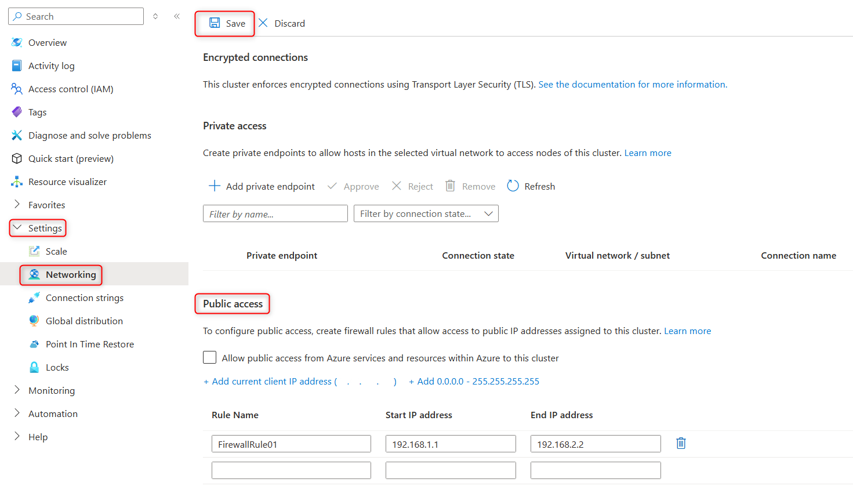
Task: Open the Scale settings
Action: (x=55, y=251)
